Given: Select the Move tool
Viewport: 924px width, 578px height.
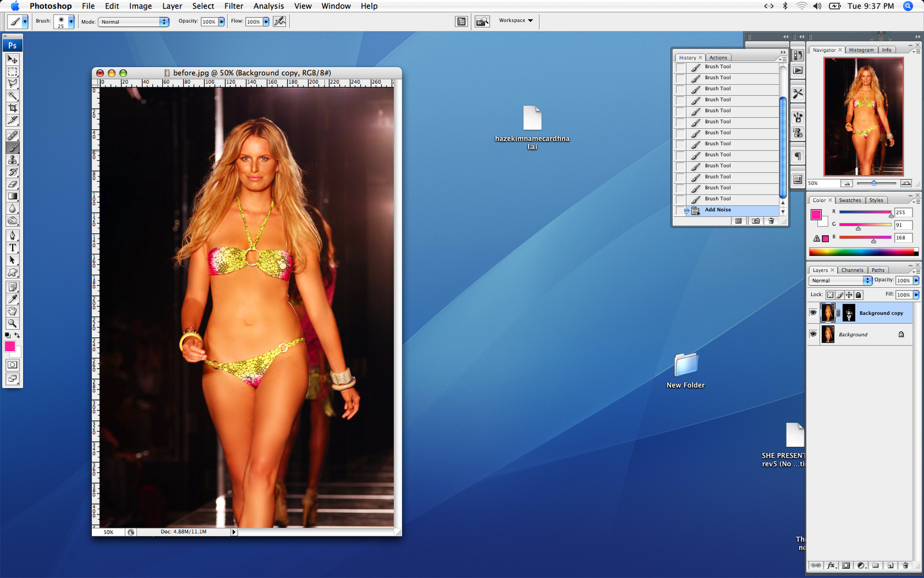Looking at the screenshot, I should 12,60.
